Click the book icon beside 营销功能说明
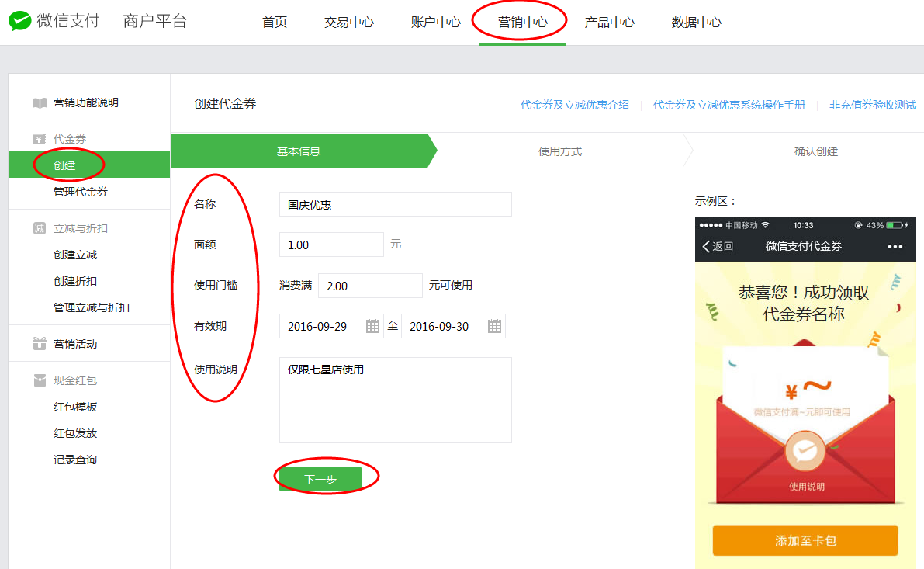The height and width of the screenshot is (569, 924). click(x=40, y=103)
